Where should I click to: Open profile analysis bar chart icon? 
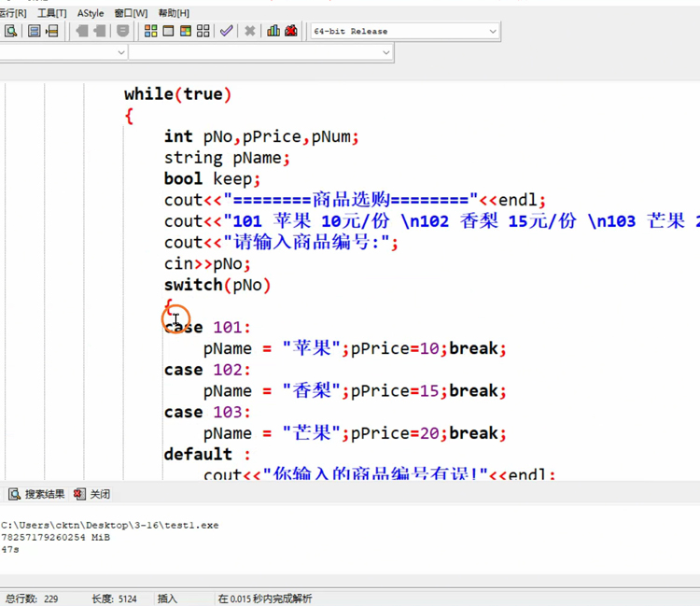[273, 31]
